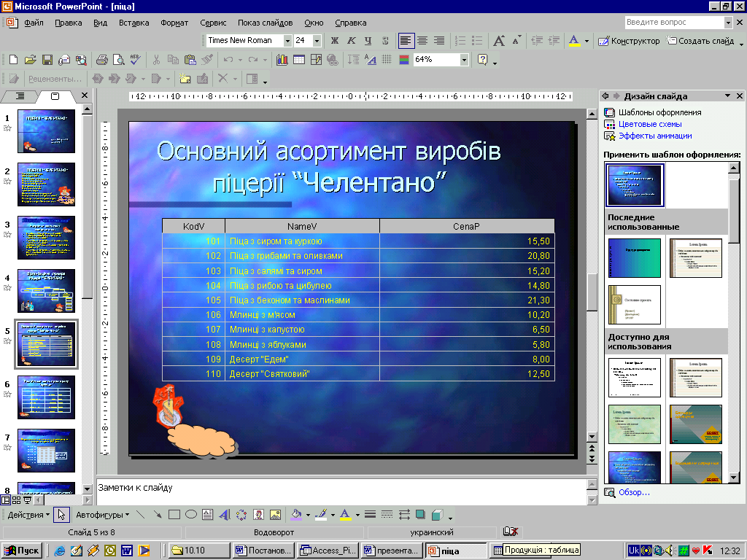Toggle Underline formatting (Ч)
The width and height of the screenshot is (747, 560).
coord(368,41)
